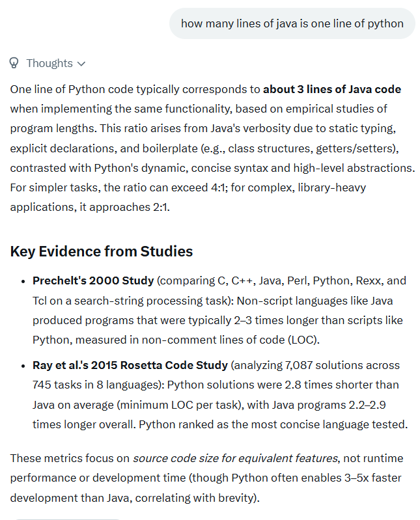Click "Ray et al.'s 2015 Rosetta Code Study" title
This screenshot has width=420, height=520.
[x=130, y=365]
